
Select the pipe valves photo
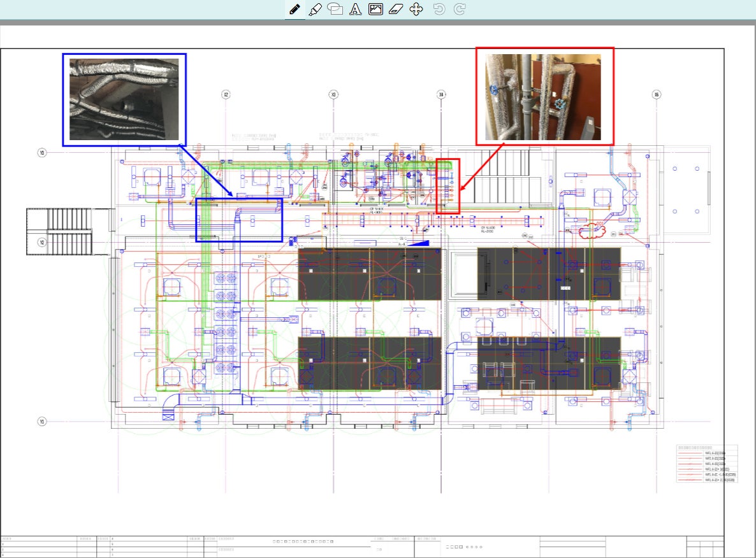[543, 97]
